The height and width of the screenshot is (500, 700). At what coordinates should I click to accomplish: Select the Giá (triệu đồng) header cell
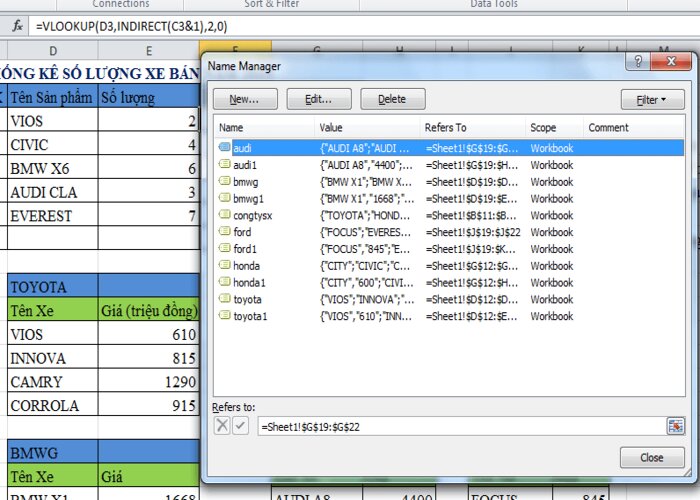[149, 310]
